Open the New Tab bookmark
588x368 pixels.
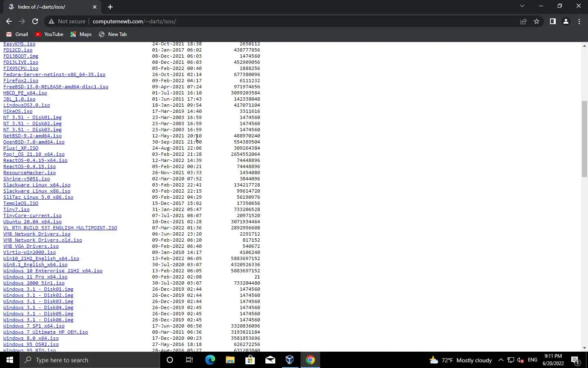113,34
